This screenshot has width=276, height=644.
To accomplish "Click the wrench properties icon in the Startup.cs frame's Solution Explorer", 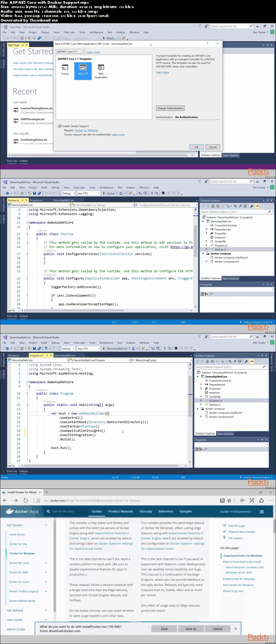I will click(x=252, y=206).
